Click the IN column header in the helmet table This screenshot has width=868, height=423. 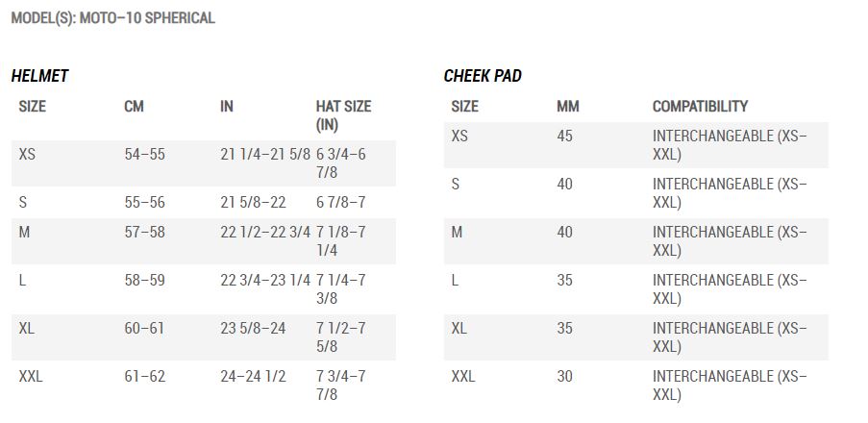coord(227,107)
